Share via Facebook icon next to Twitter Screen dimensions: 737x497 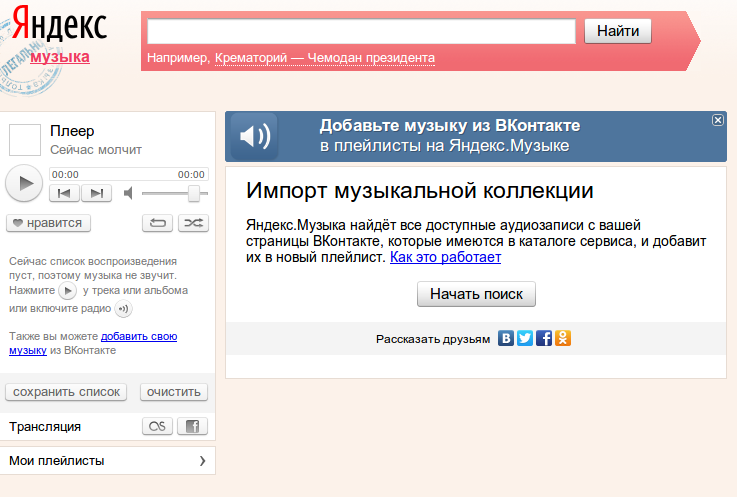tap(544, 338)
